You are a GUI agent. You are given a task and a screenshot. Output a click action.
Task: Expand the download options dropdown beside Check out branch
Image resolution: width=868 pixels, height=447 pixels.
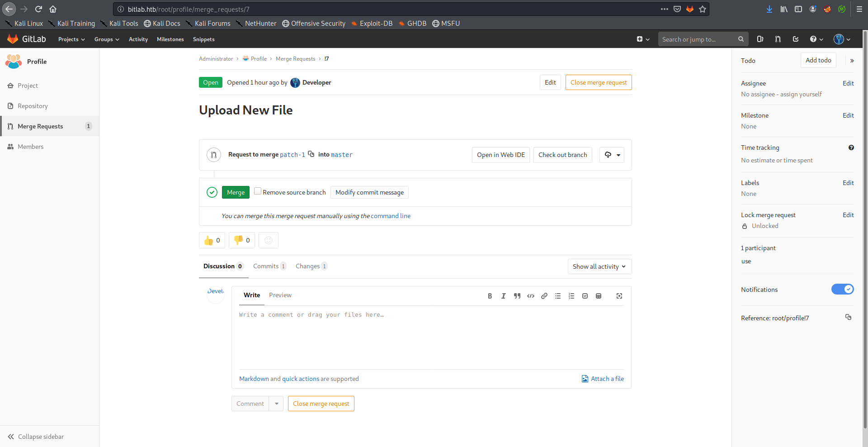pyautogui.click(x=612, y=155)
